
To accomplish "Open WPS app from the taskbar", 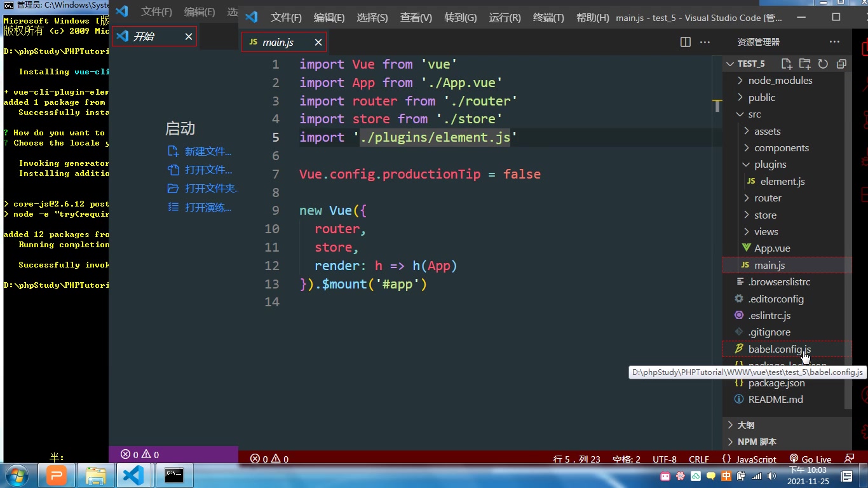I will [x=57, y=475].
